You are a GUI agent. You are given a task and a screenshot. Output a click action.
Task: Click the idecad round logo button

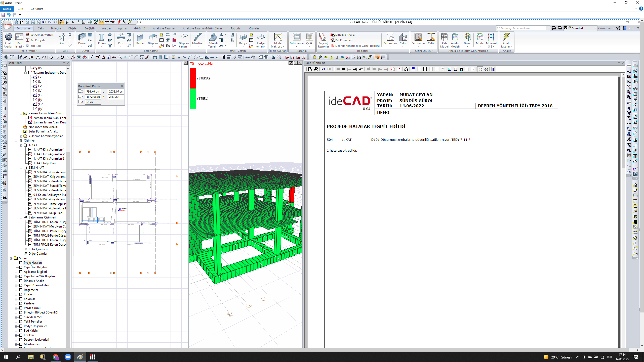point(7,24)
